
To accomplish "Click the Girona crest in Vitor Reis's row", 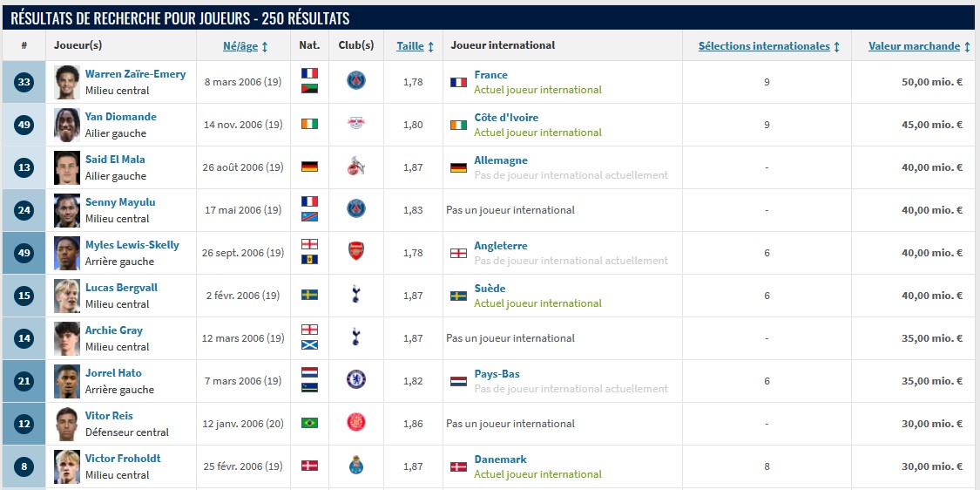I will pyautogui.click(x=356, y=423).
